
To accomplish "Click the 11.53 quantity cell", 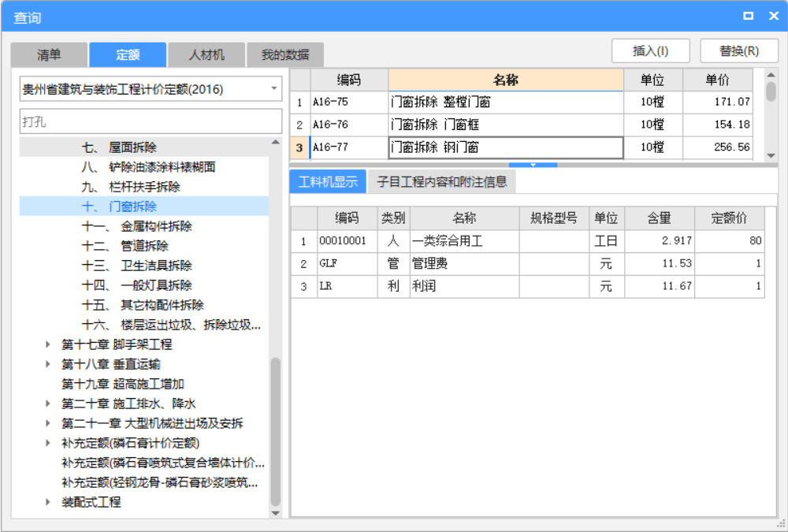I will tap(660, 263).
